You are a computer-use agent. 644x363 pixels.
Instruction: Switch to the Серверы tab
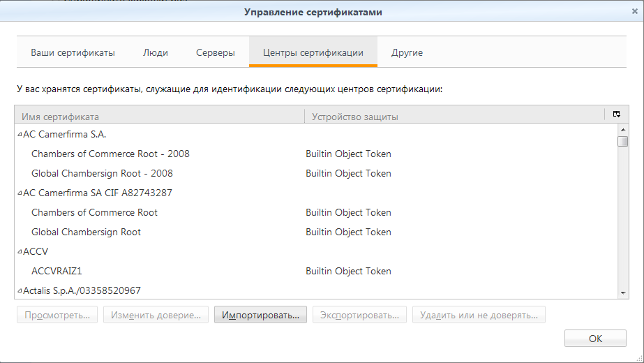coord(215,53)
